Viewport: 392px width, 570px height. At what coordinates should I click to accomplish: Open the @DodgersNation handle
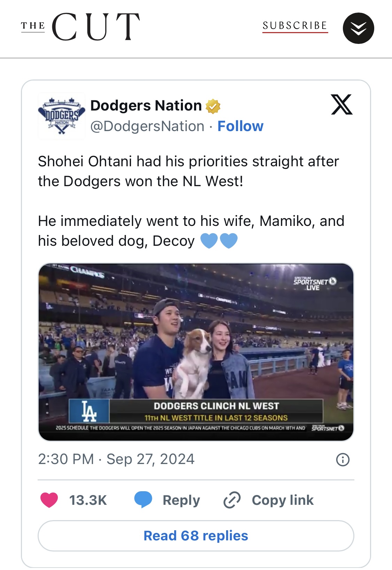point(147,126)
